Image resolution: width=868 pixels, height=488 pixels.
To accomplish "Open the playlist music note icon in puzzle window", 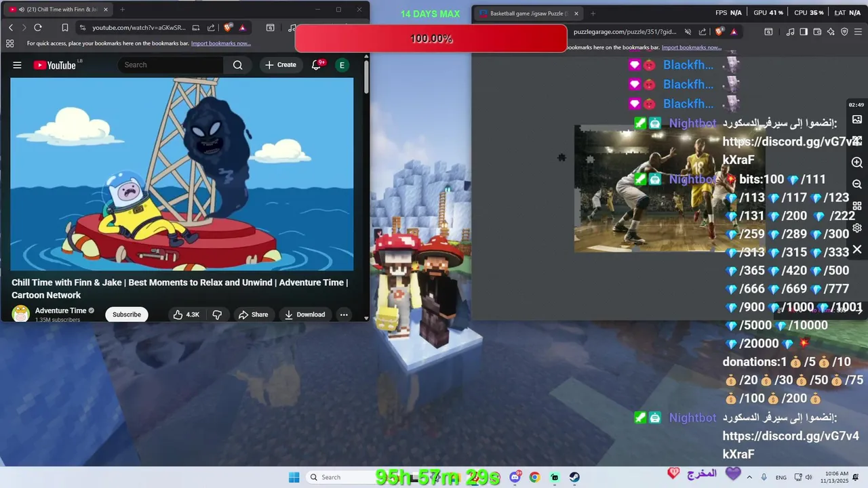I will (790, 32).
